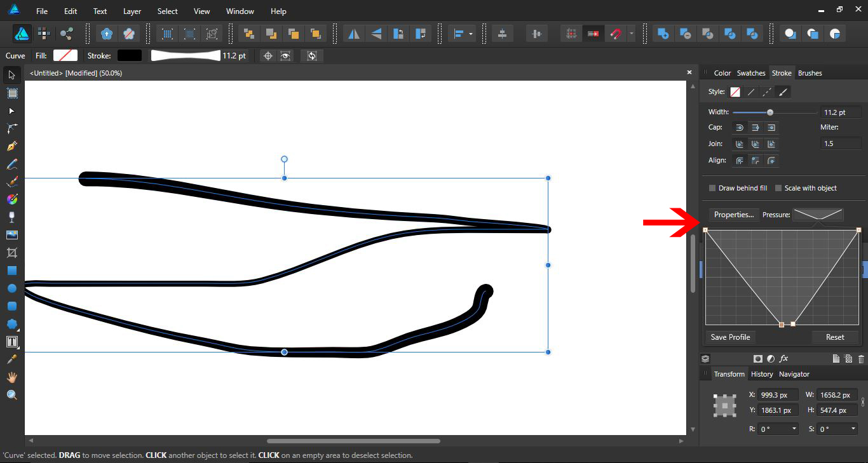The width and height of the screenshot is (868, 463).
Task: Switch to the Swatches tab
Action: pyautogui.click(x=751, y=72)
